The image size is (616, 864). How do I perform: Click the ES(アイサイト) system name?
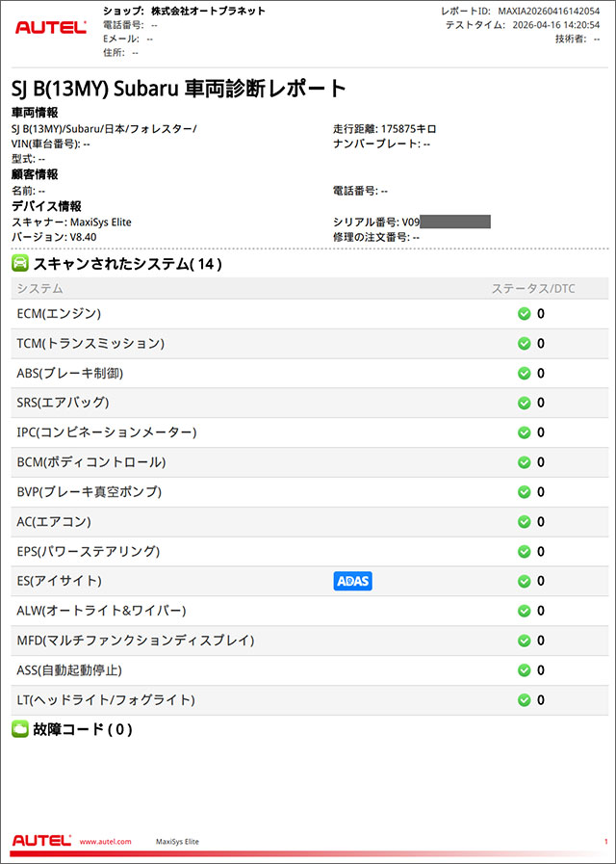(x=60, y=582)
